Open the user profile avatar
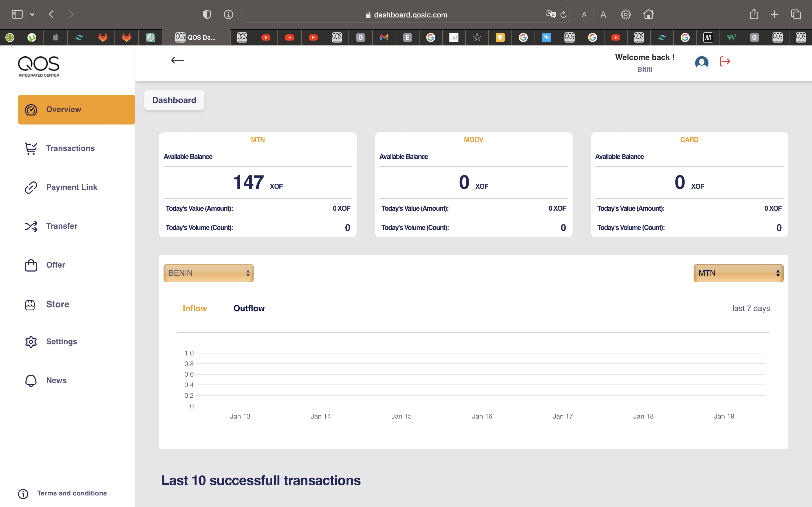Image resolution: width=812 pixels, height=507 pixels. [x=701, y=62]
